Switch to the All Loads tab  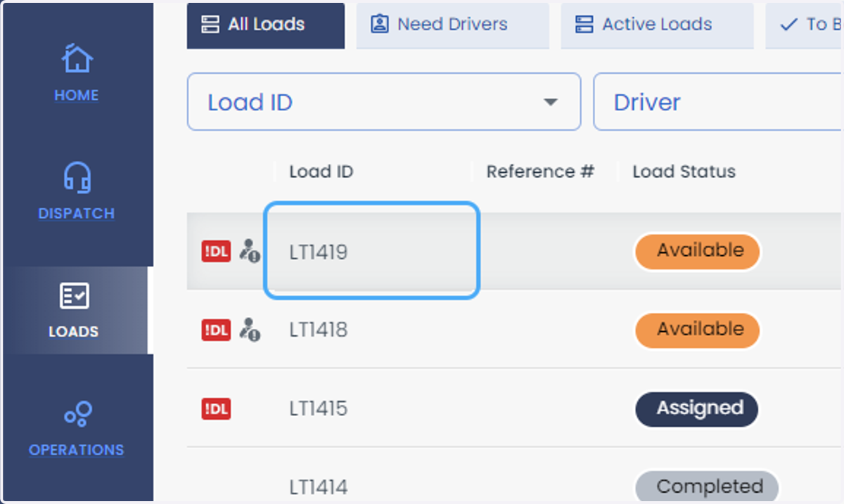click(266, 25)
